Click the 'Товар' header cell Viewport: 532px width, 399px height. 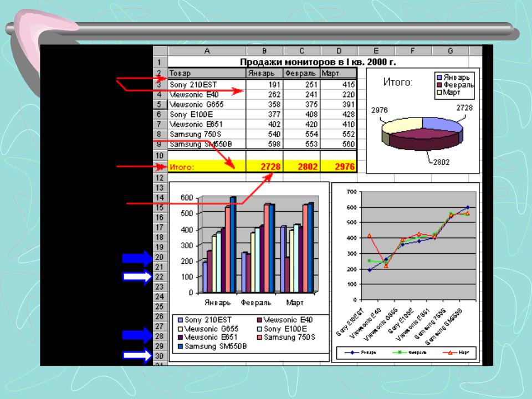click(x=207, y=73)
